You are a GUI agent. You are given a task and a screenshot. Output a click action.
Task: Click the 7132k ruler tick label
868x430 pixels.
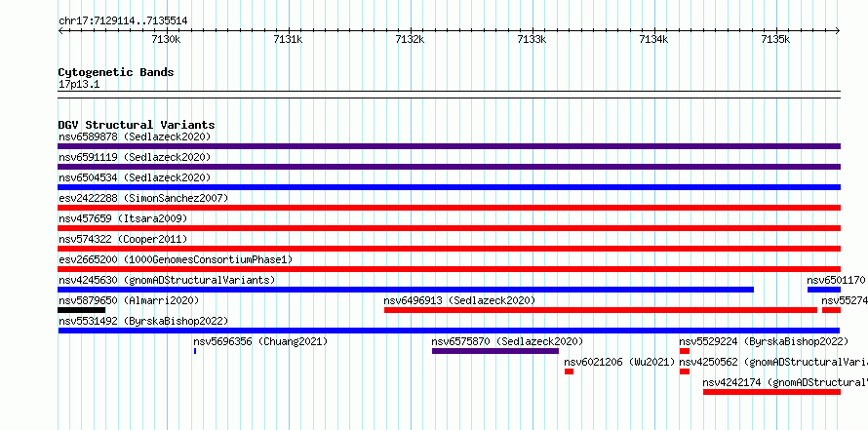pyautogui.click(x=410, y=39)
